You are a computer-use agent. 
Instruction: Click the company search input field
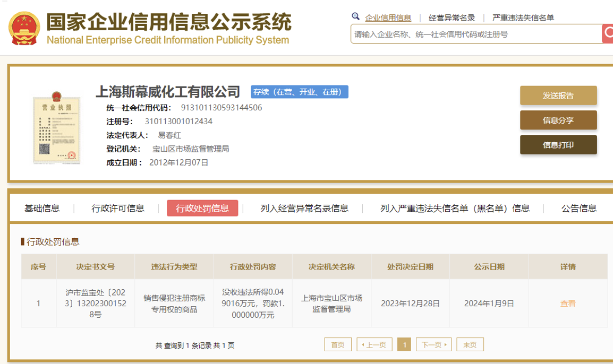pyautogui.click(x=475, y=34)
